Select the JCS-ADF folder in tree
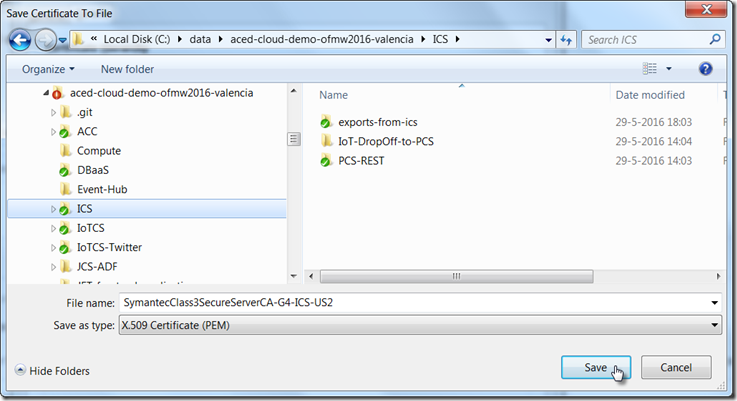The width and height of the screenshot is (737, 401). 97,267
